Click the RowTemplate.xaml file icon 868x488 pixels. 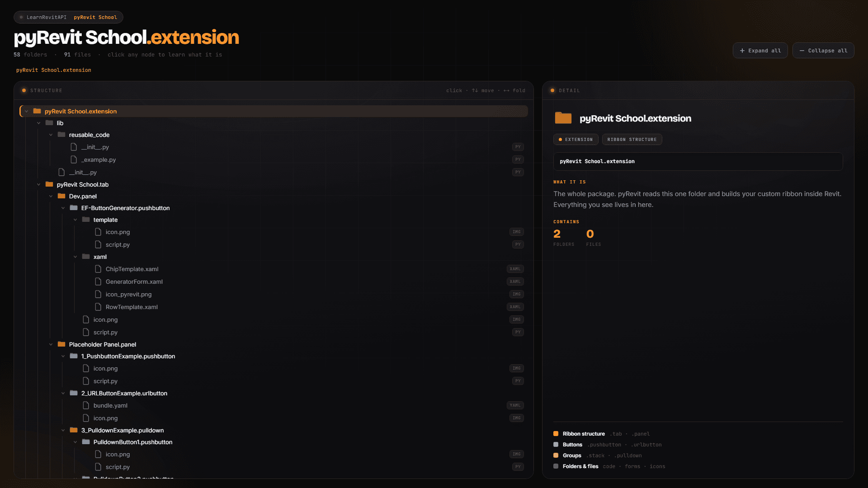[98, 307]
